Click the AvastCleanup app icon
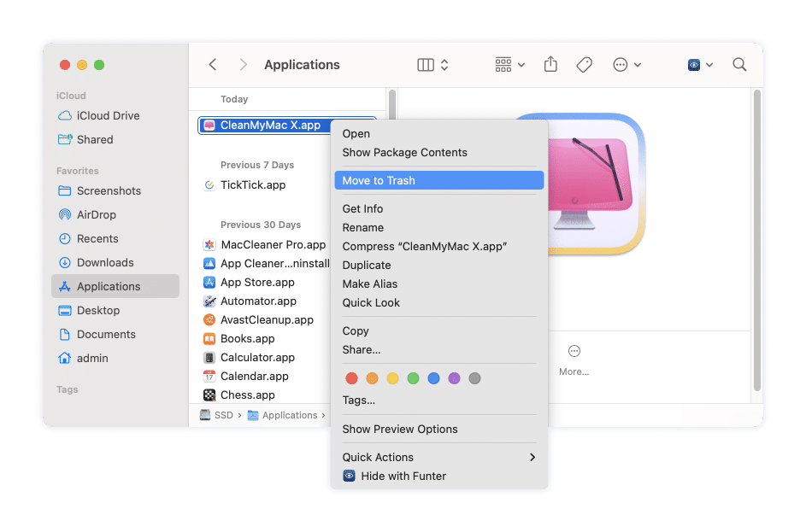The height and width of the screenshot is (532, 806). pyautogui.click(x=209, y=320)
